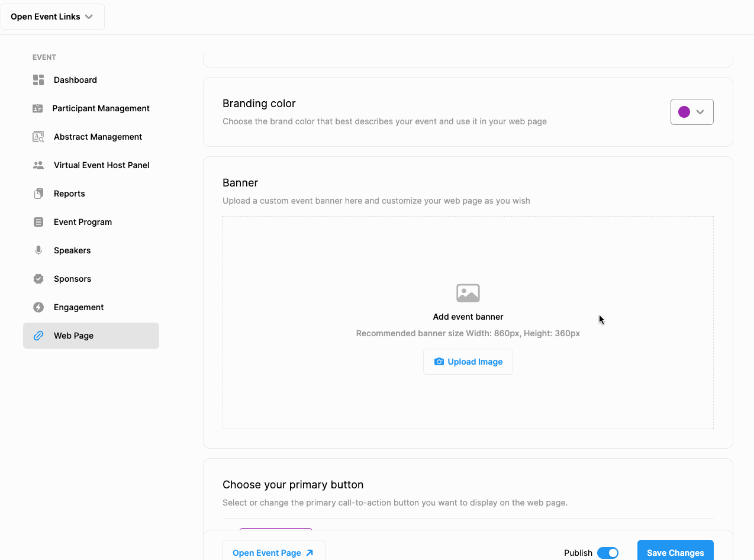Click the Virtual Event Host Panel icon
754x560 pixels.
[x=38, y=165]
